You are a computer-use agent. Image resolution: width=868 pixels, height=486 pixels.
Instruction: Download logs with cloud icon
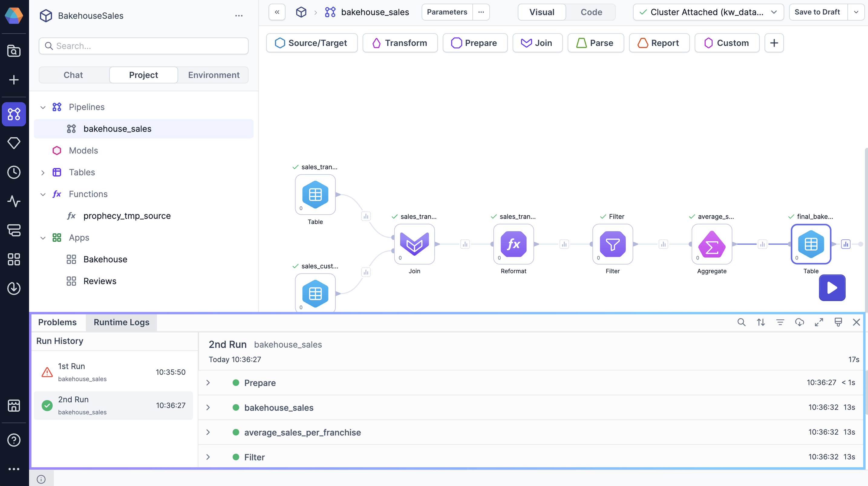coord(799,322)
